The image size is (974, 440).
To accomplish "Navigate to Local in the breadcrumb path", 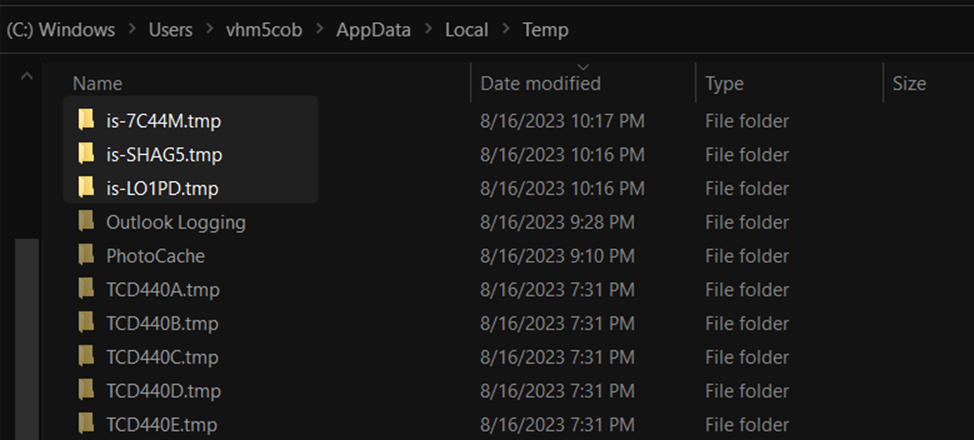I will click(467, 30).
